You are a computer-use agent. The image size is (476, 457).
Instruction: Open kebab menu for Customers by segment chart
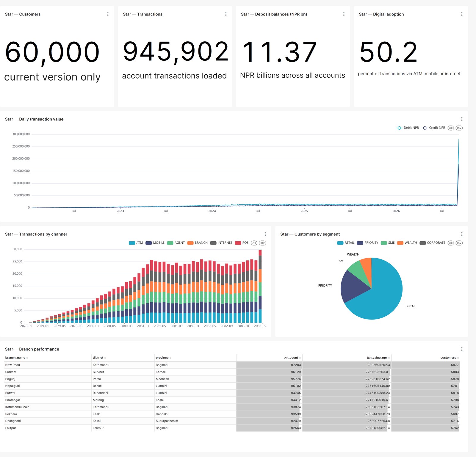point(462,234)
